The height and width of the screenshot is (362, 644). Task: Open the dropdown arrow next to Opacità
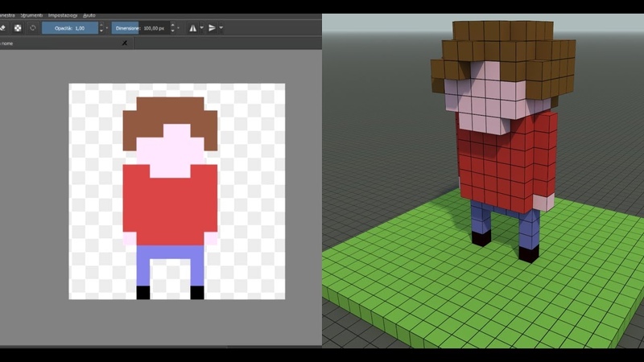pos(107,28)
